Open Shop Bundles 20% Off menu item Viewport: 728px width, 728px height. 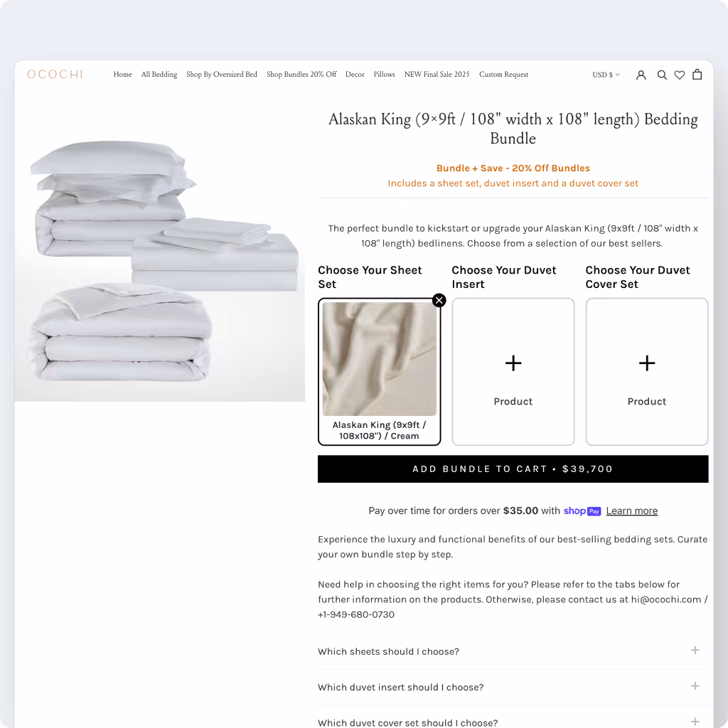[301, 74]
